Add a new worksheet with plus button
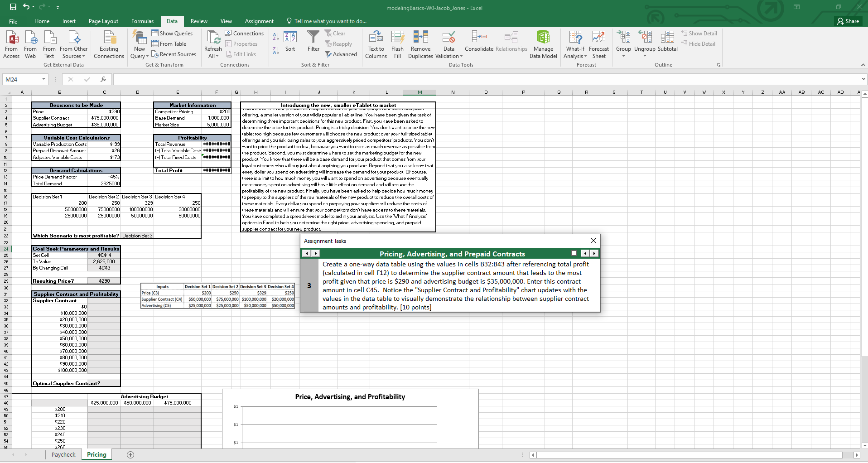The height and width of the screenshot is (463, 868). coord(130,454)
